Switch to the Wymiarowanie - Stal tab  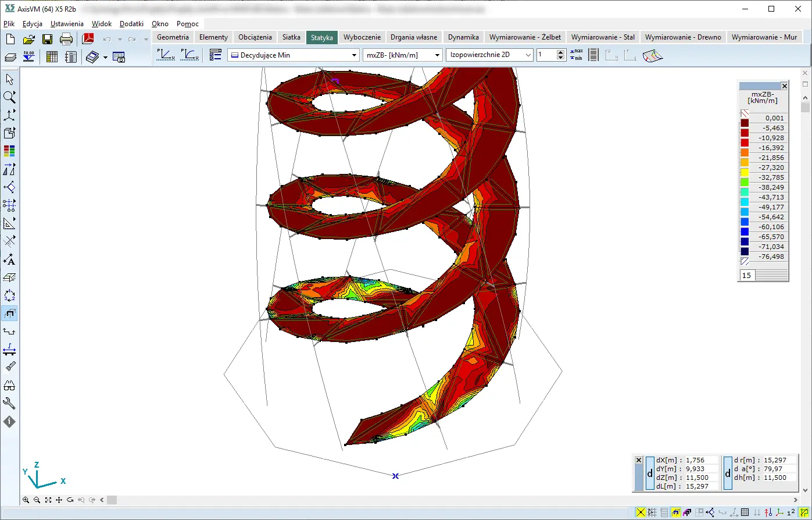pos(603,37)
